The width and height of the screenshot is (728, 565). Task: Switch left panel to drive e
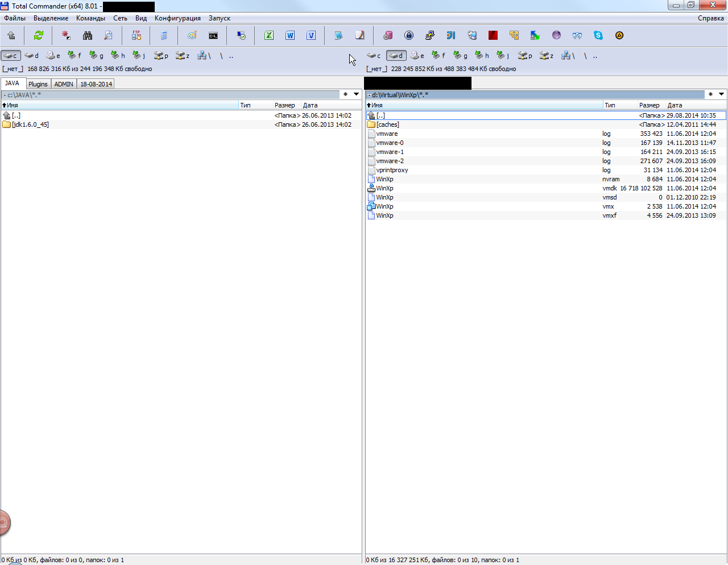coord(54,56)
